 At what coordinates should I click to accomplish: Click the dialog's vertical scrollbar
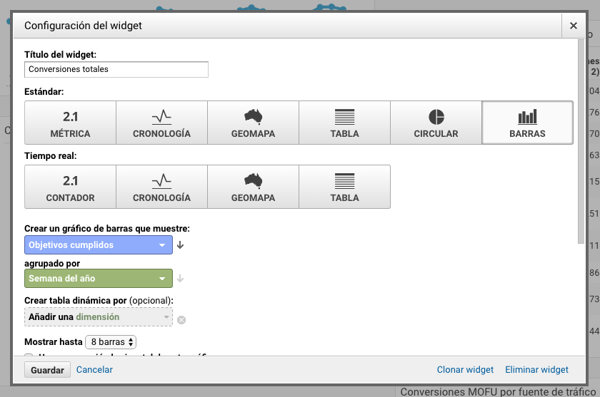click(581, 142)
